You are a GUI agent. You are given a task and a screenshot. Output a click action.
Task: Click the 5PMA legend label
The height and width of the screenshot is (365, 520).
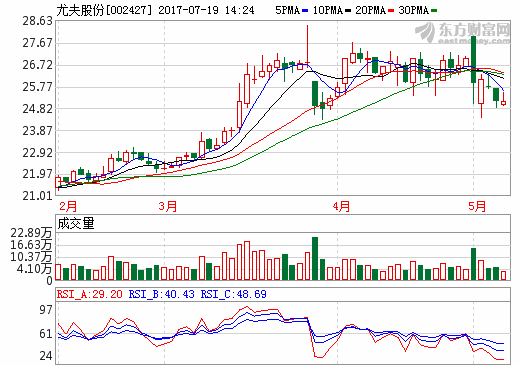tap(288, 10)
